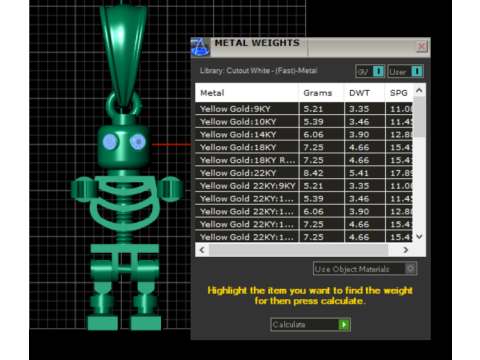
Task: Click the horizontal scroll left arrow
Action: [x=202, y=250]
